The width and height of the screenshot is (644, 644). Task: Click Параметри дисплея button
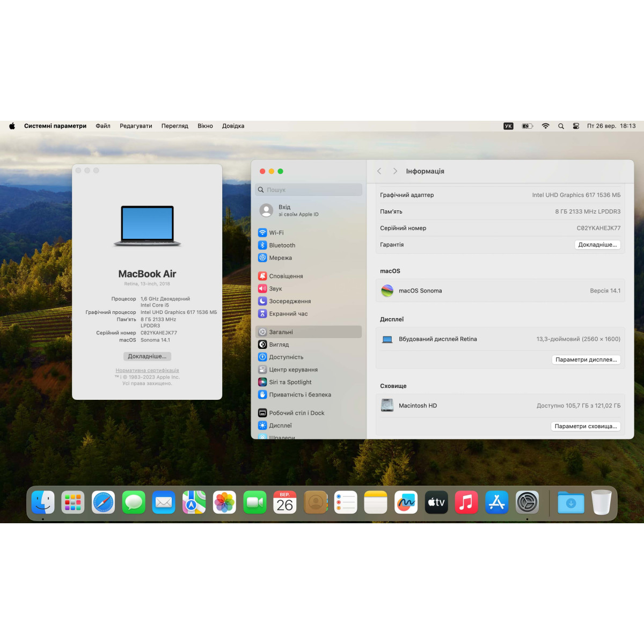(586, 360)
